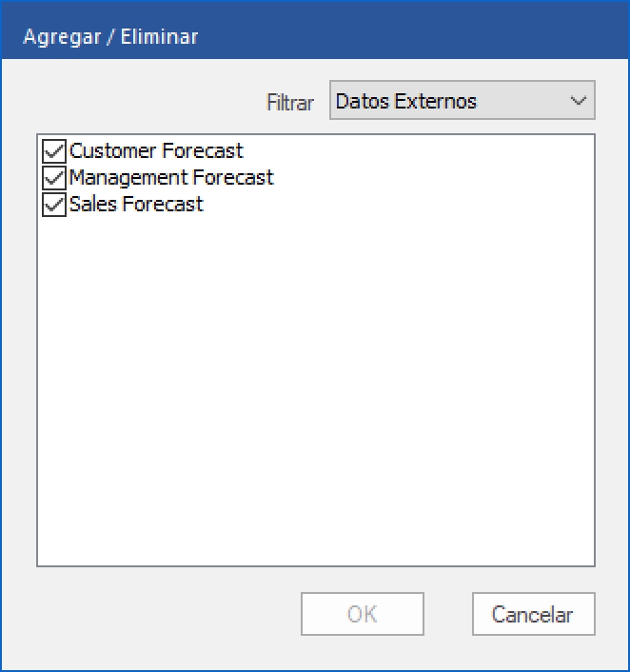This screenshot has height=672, width=630.
Task: Toggle the Sales Forecast checkbox
Action: coord(53,205)
